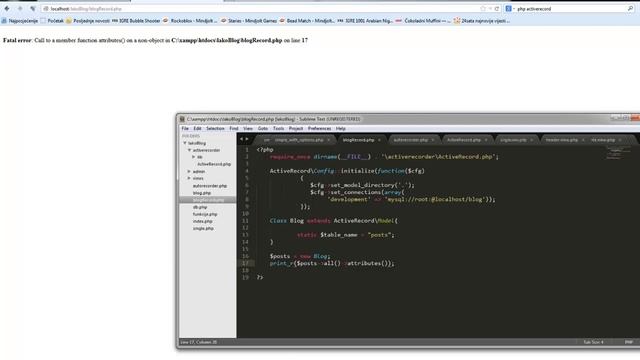Focus the browser address bar

[261, 9]
